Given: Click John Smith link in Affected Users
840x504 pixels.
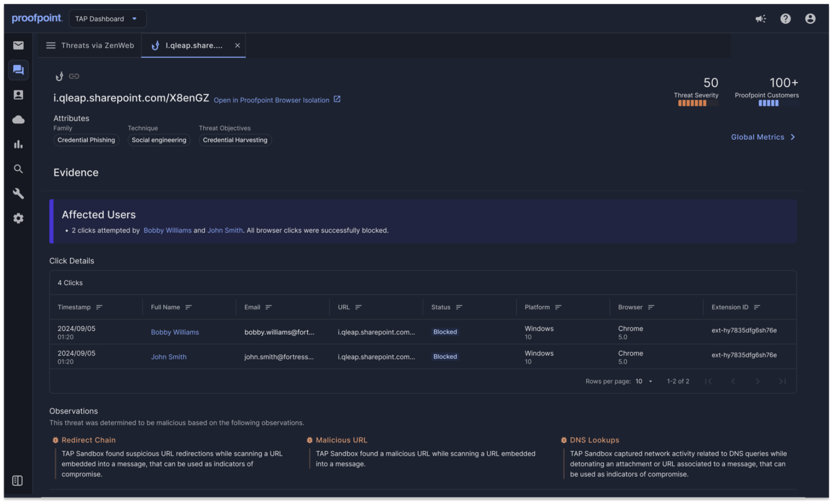Looking at the screenshot, I should 225,231.
